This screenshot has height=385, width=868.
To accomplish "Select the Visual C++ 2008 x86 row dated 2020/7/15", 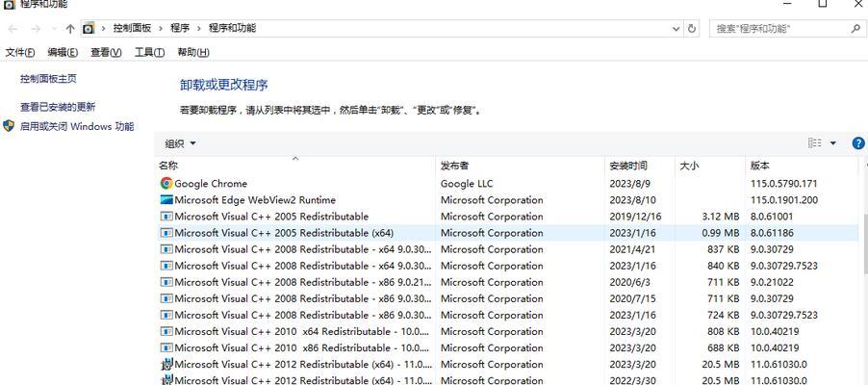I will [508, 298].
